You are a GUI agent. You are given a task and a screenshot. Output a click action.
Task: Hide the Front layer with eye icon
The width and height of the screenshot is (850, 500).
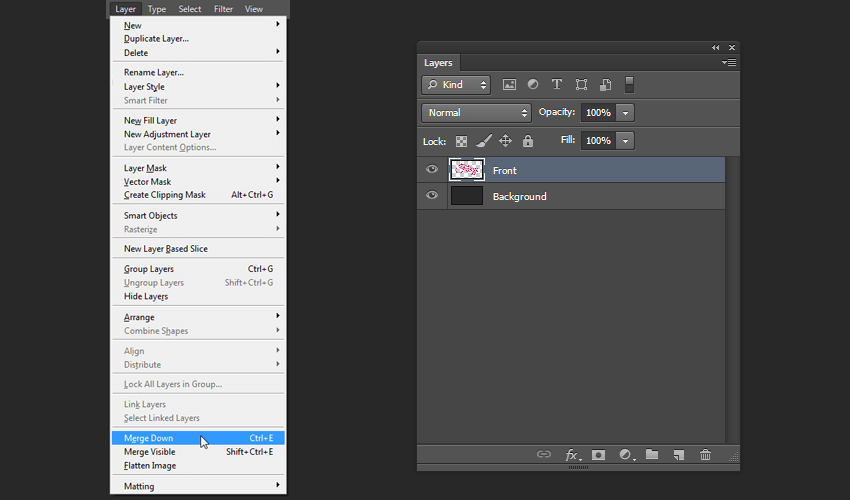(432, 170)
